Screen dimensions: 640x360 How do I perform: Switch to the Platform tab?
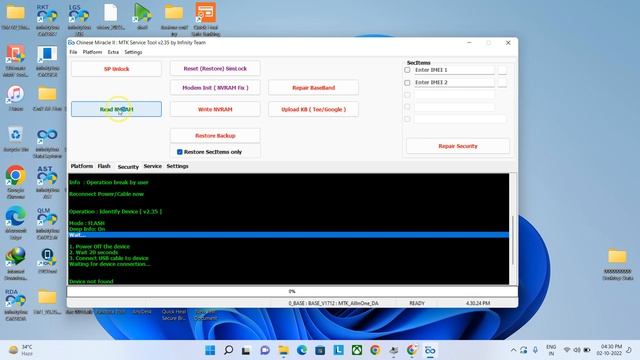tap(82, 166)
